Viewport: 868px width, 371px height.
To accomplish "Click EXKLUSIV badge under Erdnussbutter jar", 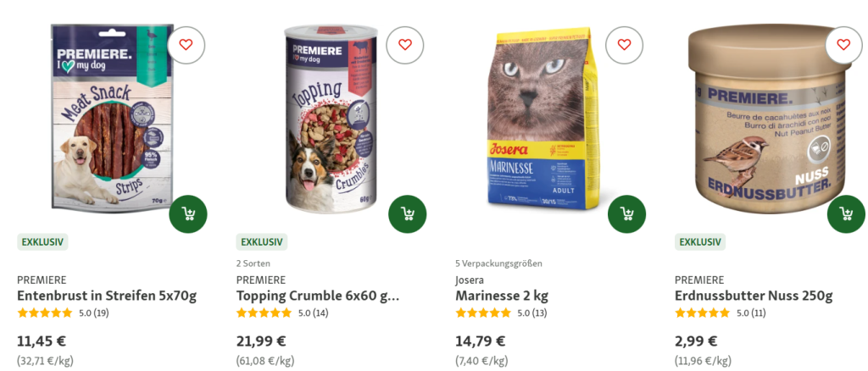I will (700, 241).
